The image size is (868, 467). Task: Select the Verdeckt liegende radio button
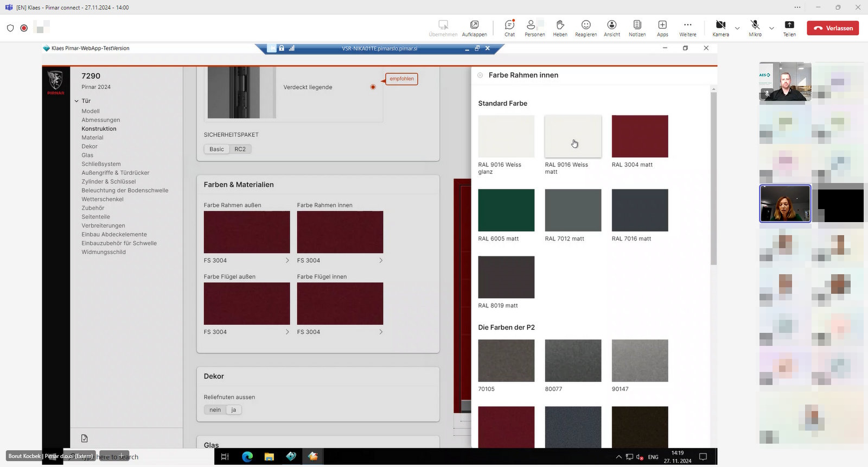(x=373, y=87)
